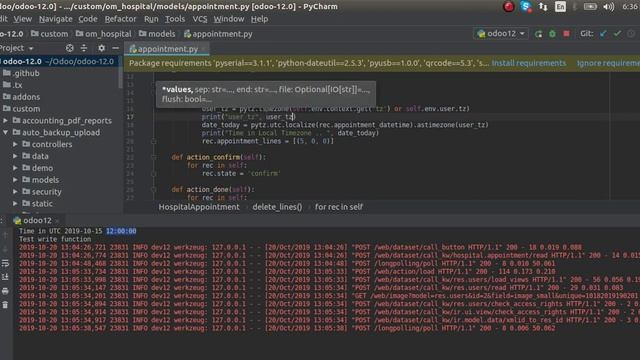Click the Skype tray icon

pos(526,7)
